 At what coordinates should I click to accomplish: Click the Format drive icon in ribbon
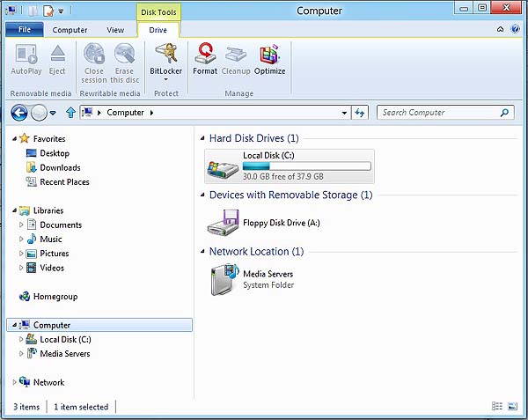pyautogui.click(x=205, y=57)
